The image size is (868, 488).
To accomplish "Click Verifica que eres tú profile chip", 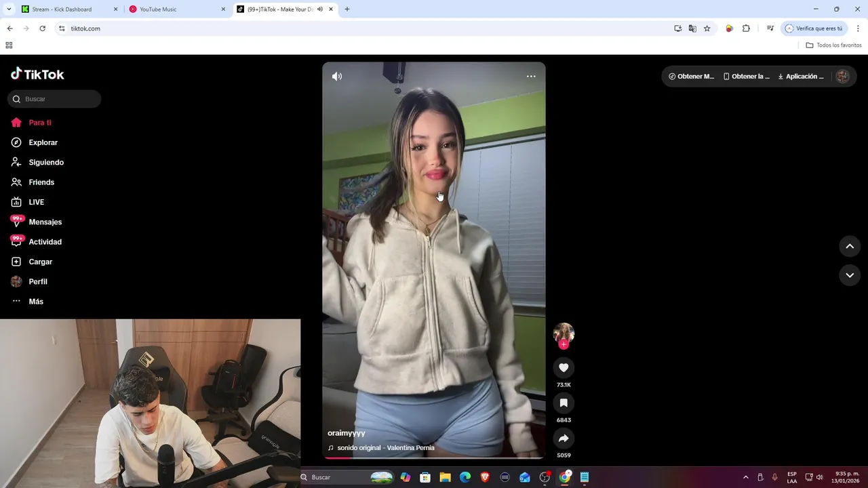I will point(814,28).
